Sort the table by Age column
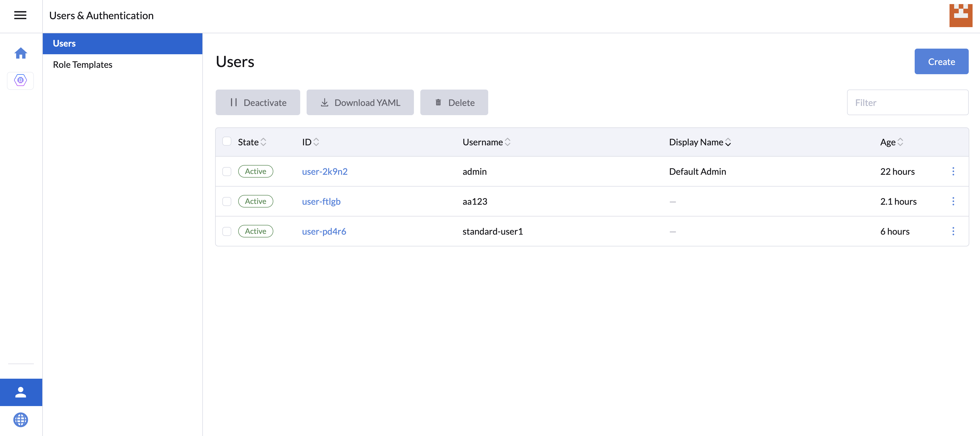The image size is (980, 436). click(x=891, y=142)
